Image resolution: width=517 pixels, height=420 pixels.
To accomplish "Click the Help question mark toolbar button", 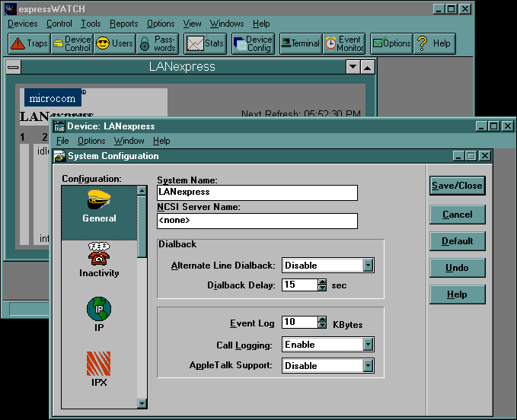I will [x=434, y=43].
